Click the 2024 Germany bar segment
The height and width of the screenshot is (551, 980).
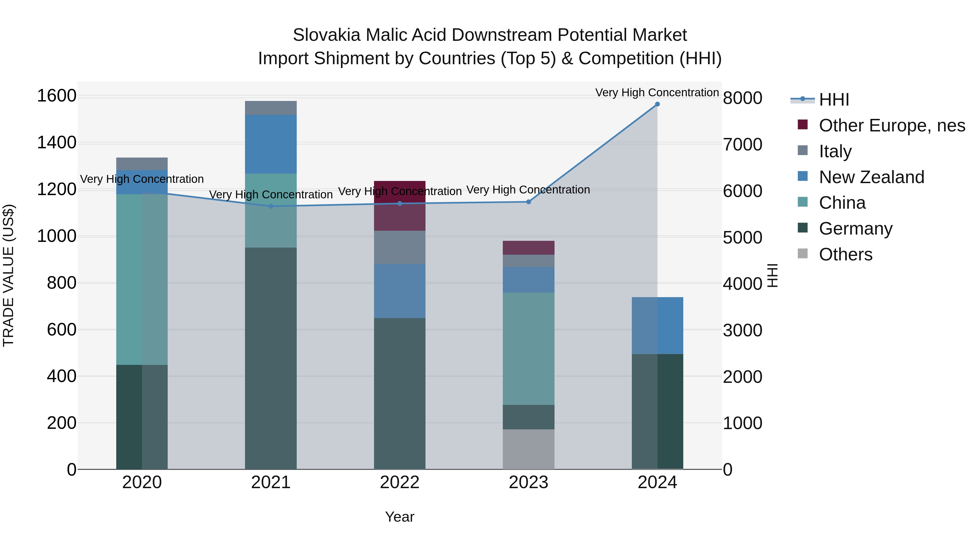pos(657,411)
